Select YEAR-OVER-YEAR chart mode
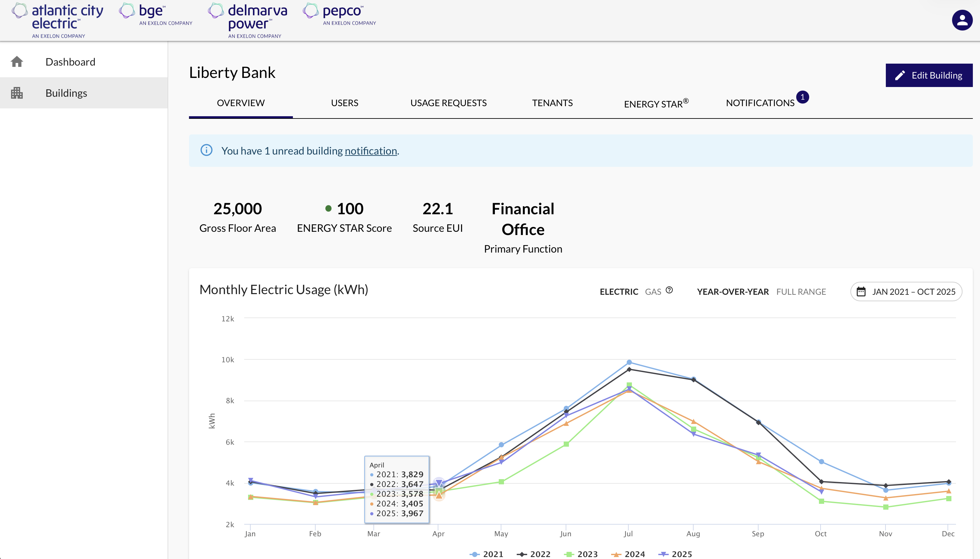The width and height of the screenshot is (980, 559). (733, 292)
